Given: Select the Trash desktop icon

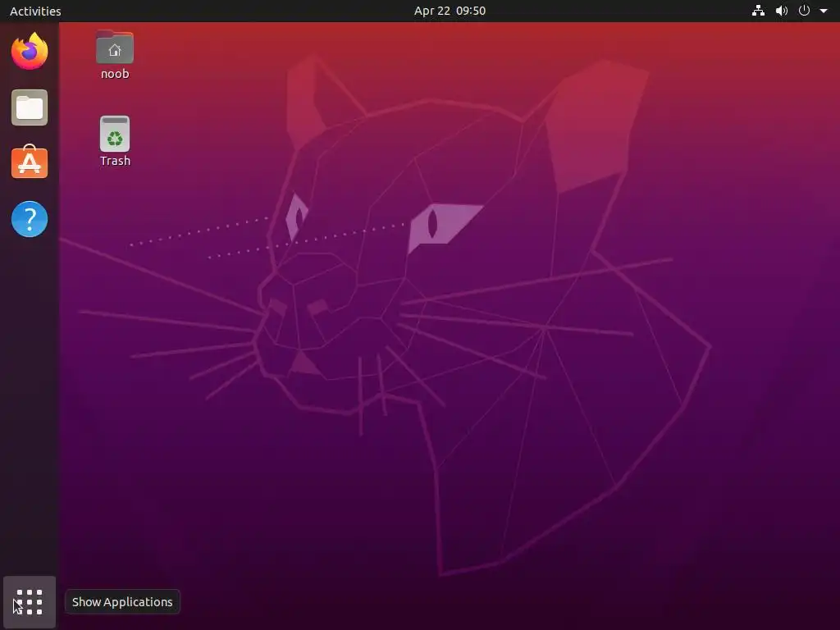Looking at the screenshot, I should tap(115, 134).
